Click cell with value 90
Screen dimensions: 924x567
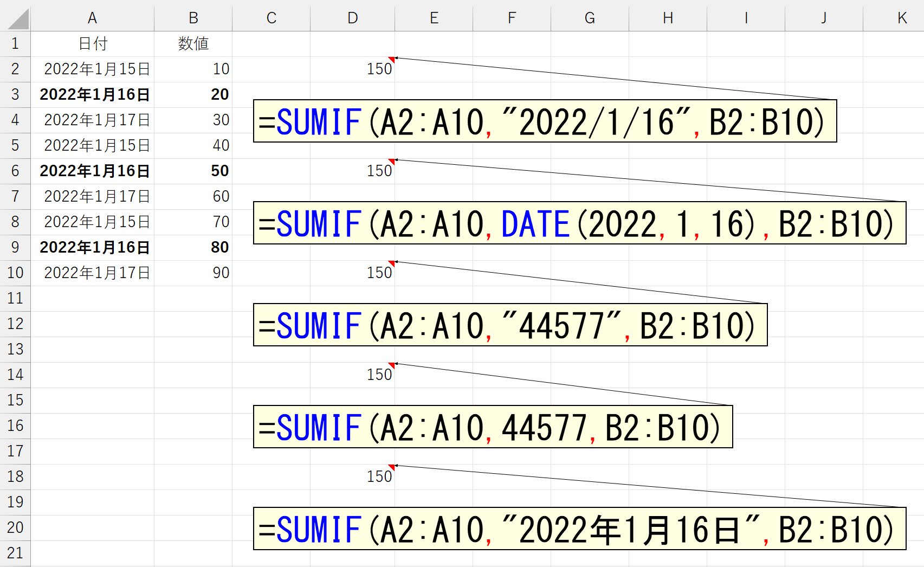193,273
